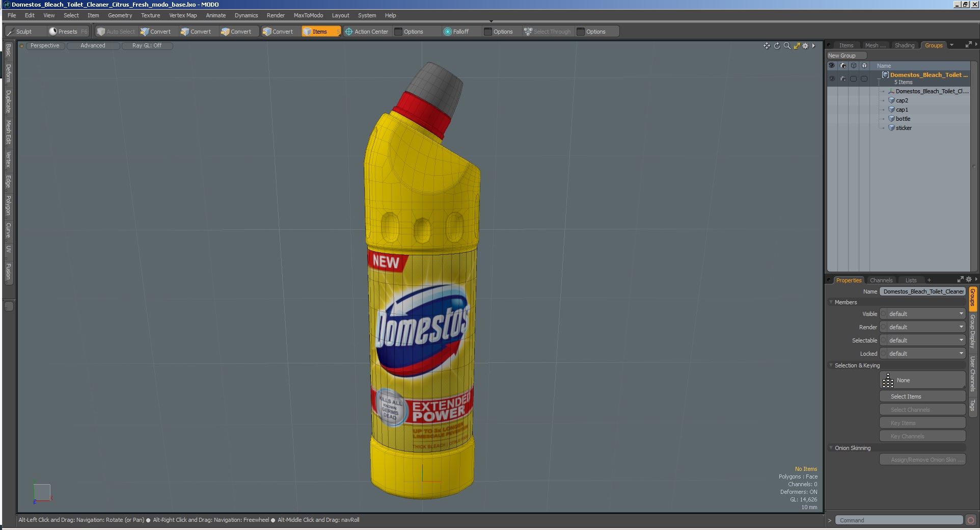Open the Visible dropdown
Image resolution: width=980 pixels, height=530 pixels.
(923, 314)
